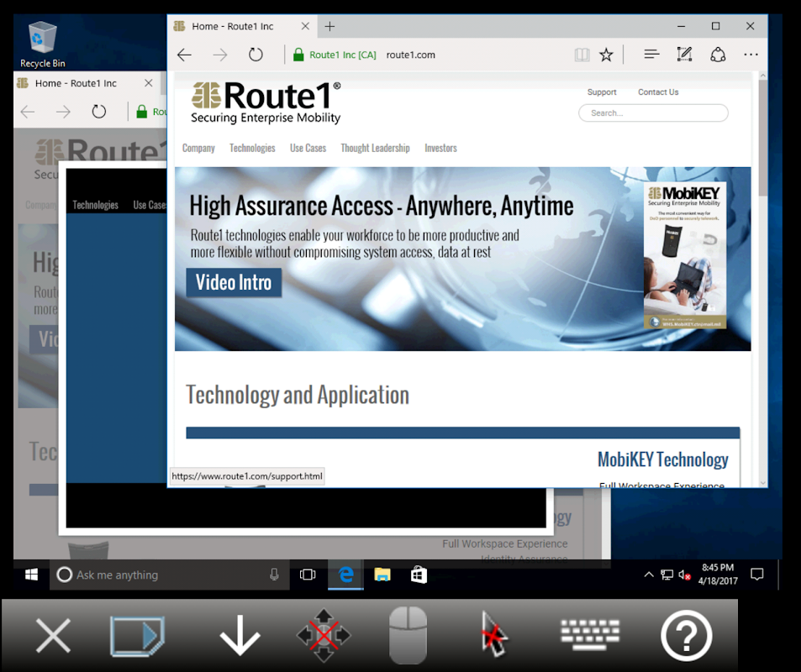Maximize the front Edge window
This screenshot has width=801, height=672.
coord(716,26)
